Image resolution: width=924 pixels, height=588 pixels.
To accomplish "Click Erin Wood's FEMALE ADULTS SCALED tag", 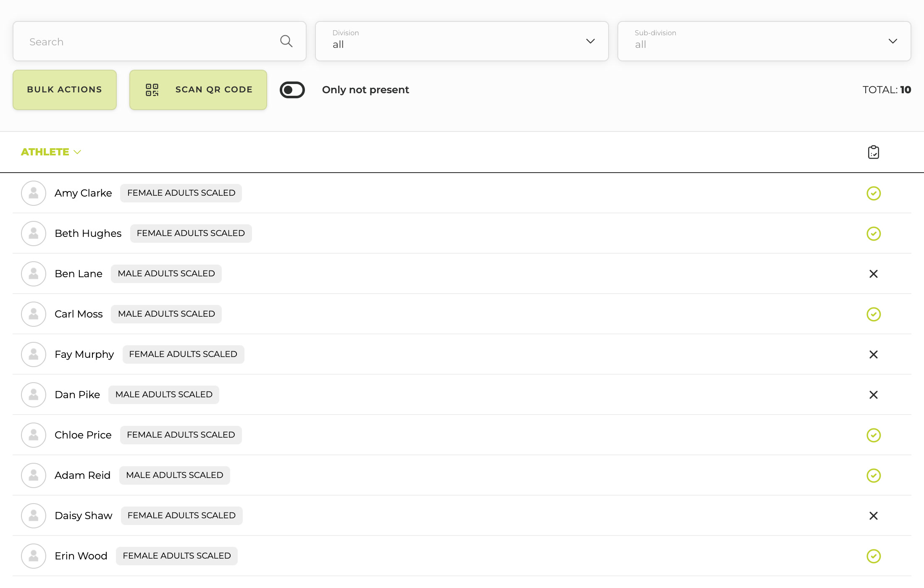I will click(x=177, y=556).
